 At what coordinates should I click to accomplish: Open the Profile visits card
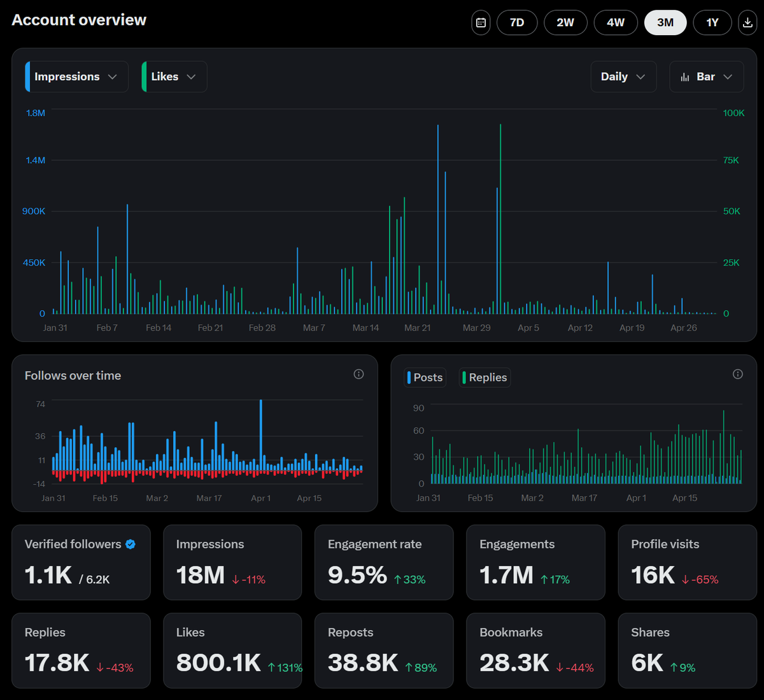pos(688,562)
